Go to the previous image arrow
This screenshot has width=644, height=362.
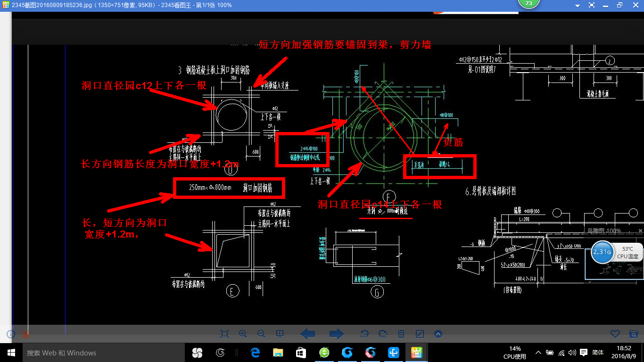coord(308,334)
